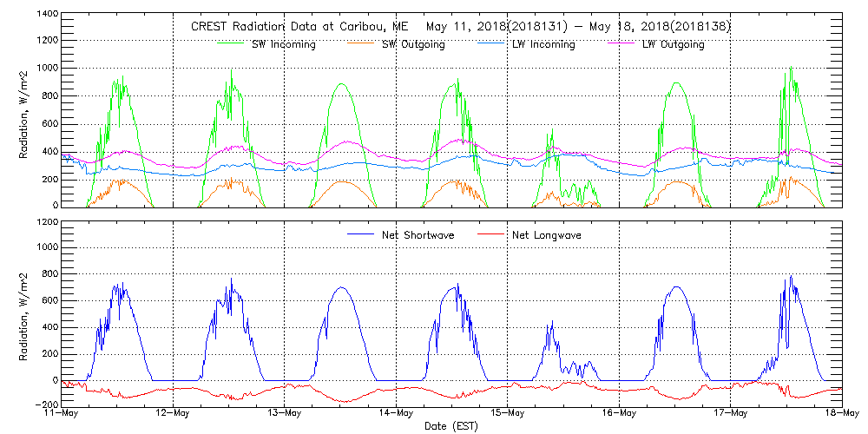Image resolution: width=868 pixels, height=434 pixels.
Task: Click the 17-May date tick label
Action: (731, 414)
